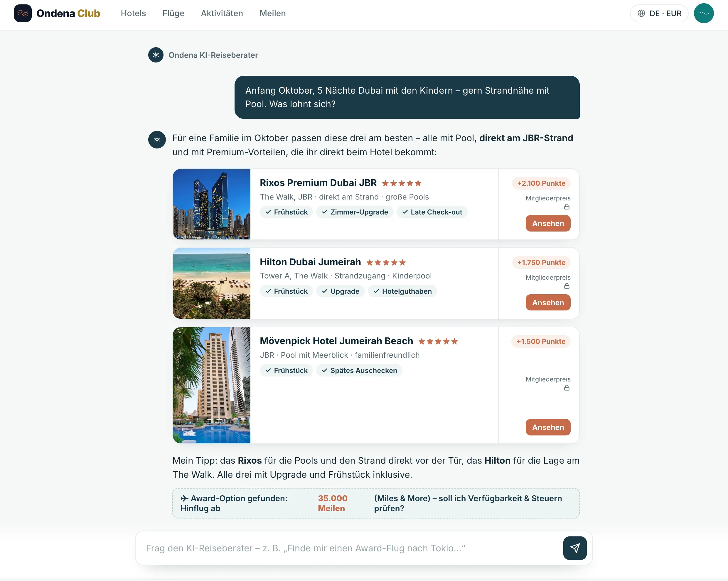Click the '35.000 Meilen' award value

(x=333, y=503)
